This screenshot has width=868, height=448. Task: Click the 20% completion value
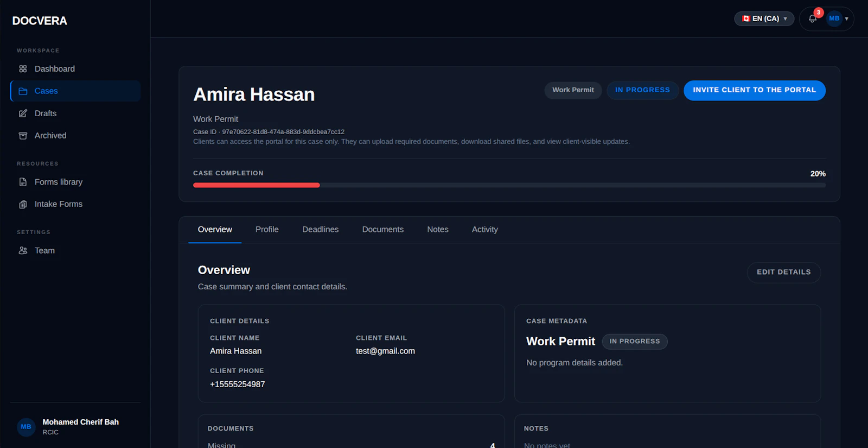(x=818, y=174)
